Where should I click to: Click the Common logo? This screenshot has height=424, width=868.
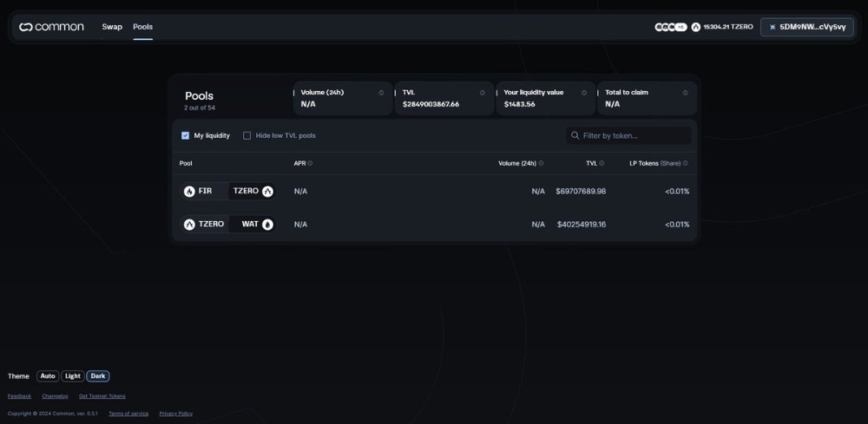tap(51, 27)
